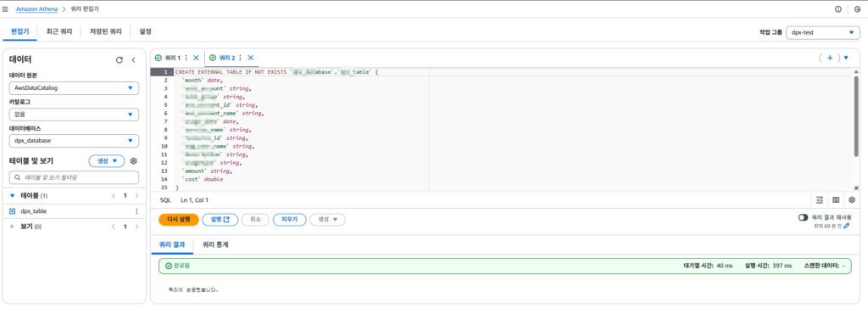Go to next page of 보기 list
This screenshot has height=319, width=868.
click(136, 227)
